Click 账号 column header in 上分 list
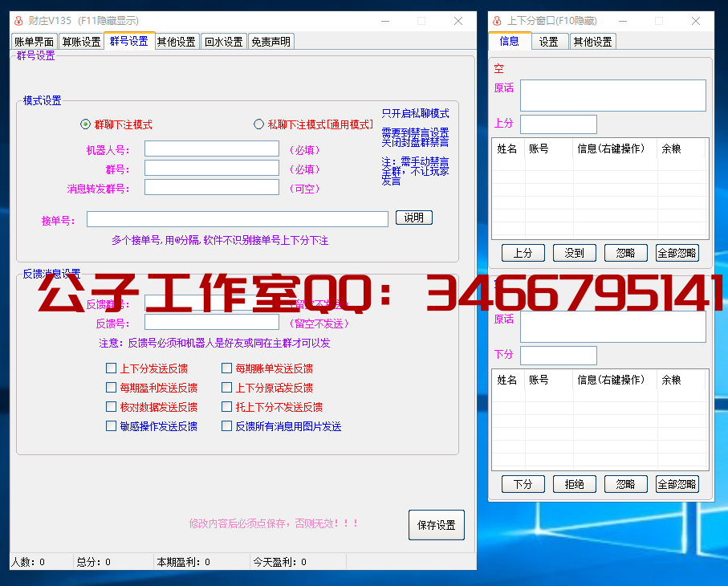Screen dimensions: 728x586 (x=549, y=149)
